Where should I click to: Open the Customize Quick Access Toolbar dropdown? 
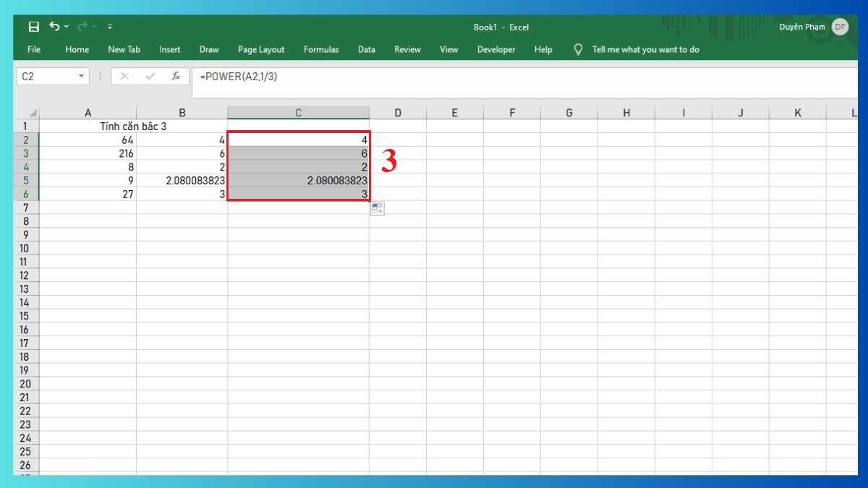(x=110, y=26)
